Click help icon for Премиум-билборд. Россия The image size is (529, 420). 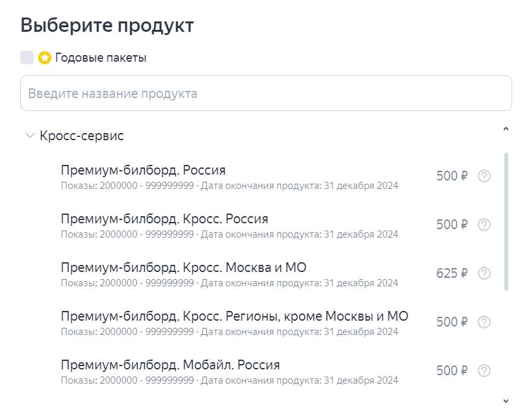click(484, 176)
